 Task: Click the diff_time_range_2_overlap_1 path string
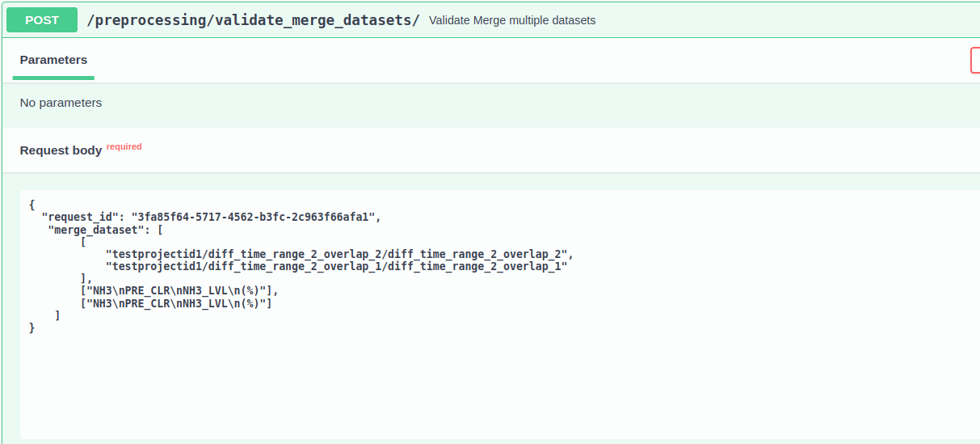(337, 266)
